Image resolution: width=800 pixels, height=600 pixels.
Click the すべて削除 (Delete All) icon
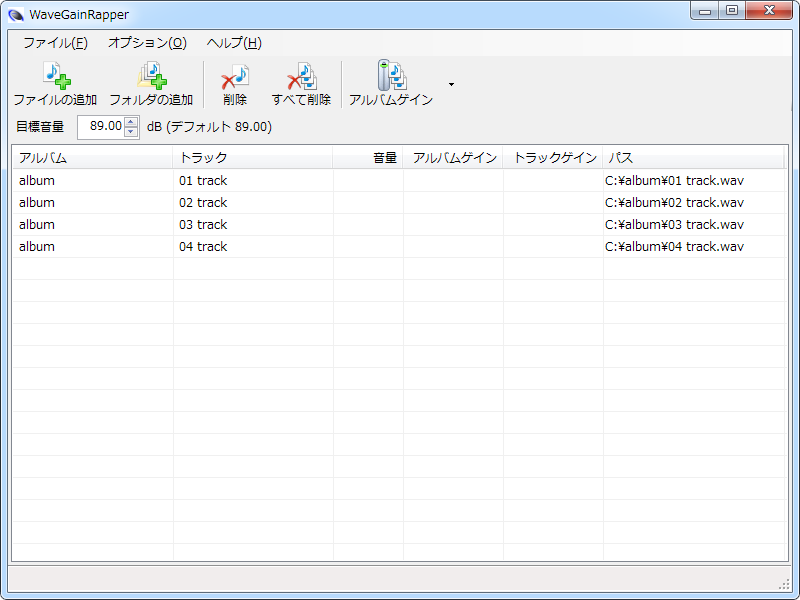[x=301, y=77]
